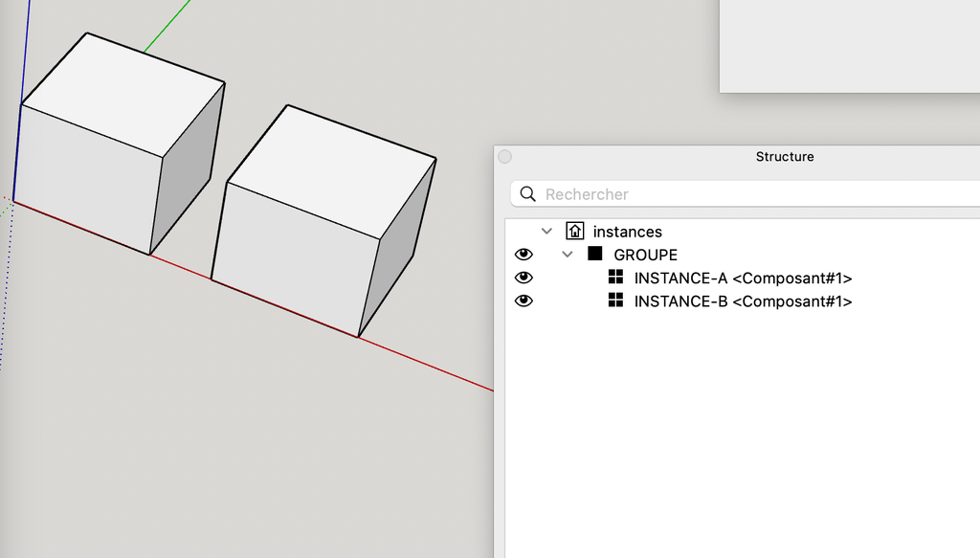Toggle visibility of INSTANCE-B

523,301
